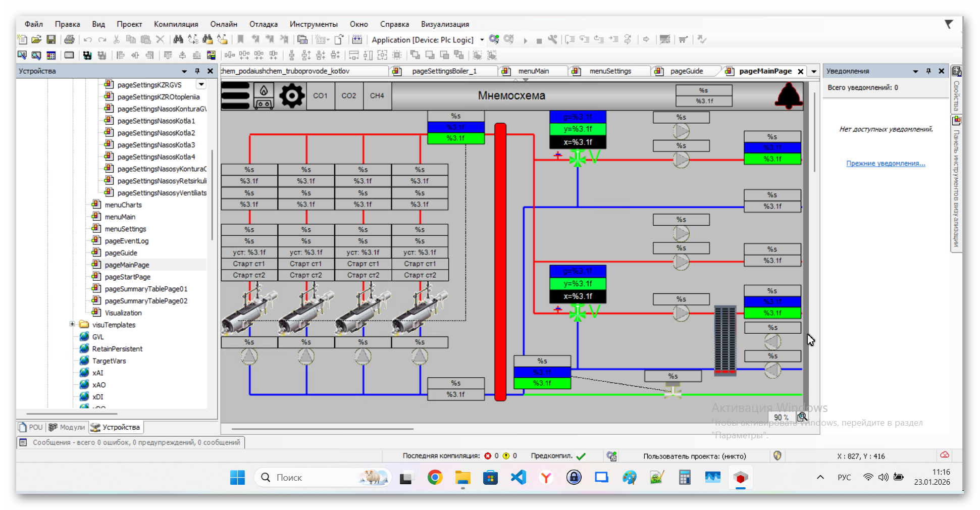Toggle auto-hide pin on Устройства panel
This screenshot has height=510, width=980.
tap(197, 71)
